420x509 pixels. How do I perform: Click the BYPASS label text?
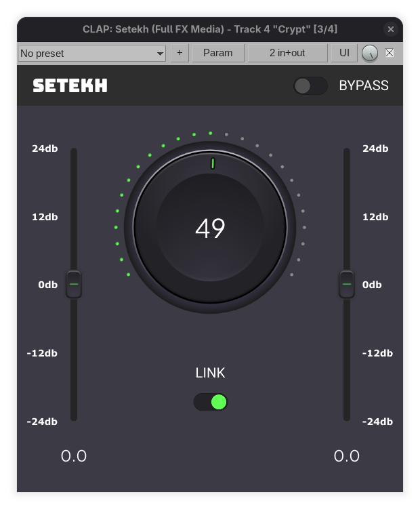click(x=364, y=85)
